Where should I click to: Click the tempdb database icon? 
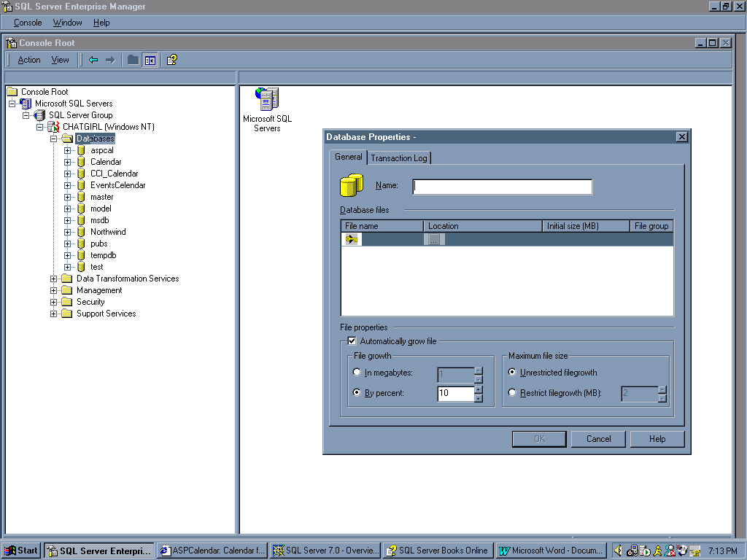tap(82, 255)
